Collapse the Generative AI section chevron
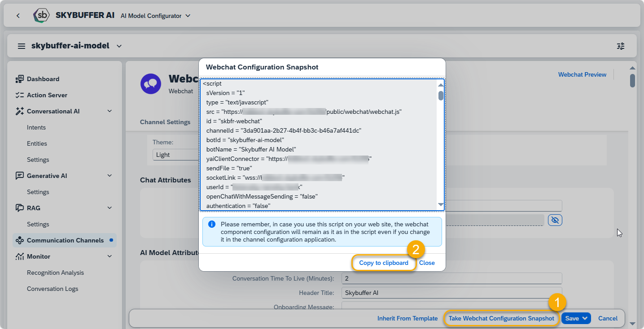This screenshot has width=644, height=329. point(110,176)
